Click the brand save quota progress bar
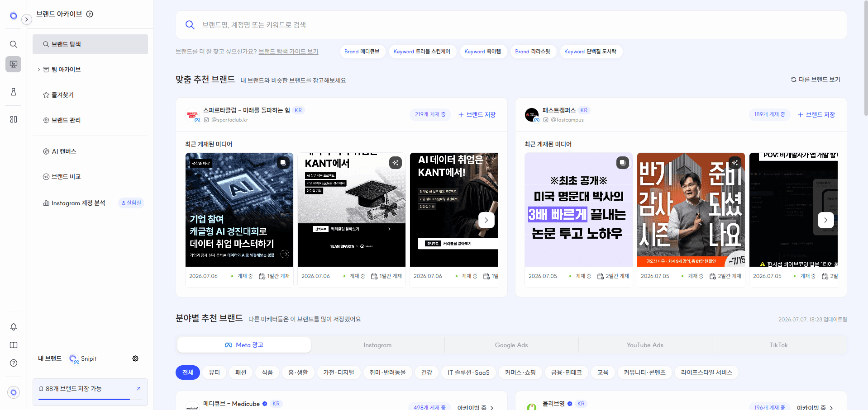 91,399
